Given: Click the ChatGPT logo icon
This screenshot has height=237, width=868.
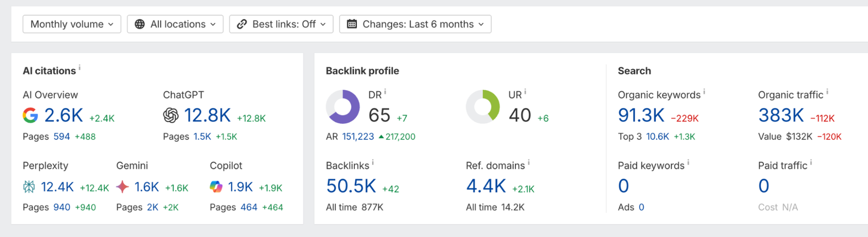Looking at the screenshot, I should coord(170,115).
